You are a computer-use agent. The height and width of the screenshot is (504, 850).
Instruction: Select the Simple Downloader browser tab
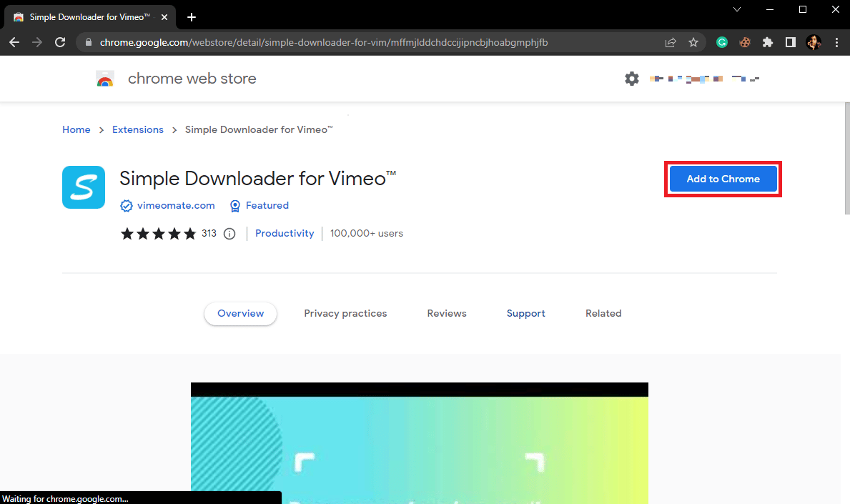(90, 17)
